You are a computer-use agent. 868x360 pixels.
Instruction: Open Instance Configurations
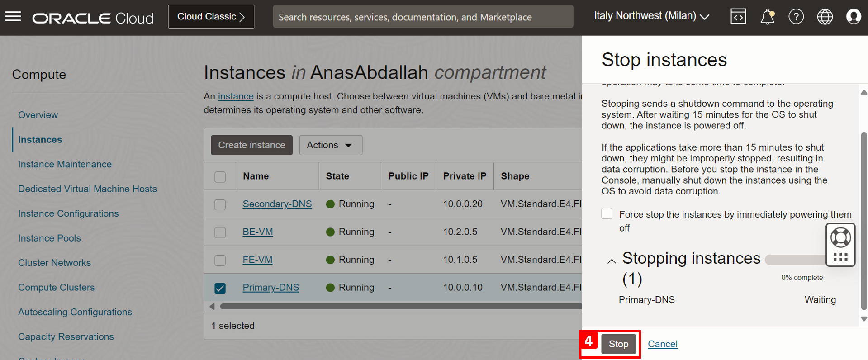point(68,213)
